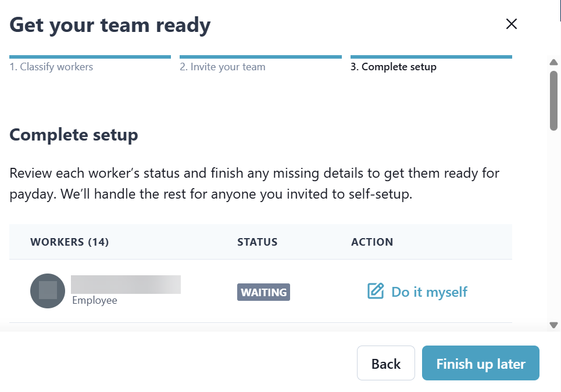Viewport: 561px width, 392px height.
Task: Go to the Classify workers step
Action: (x=51, y=67)
